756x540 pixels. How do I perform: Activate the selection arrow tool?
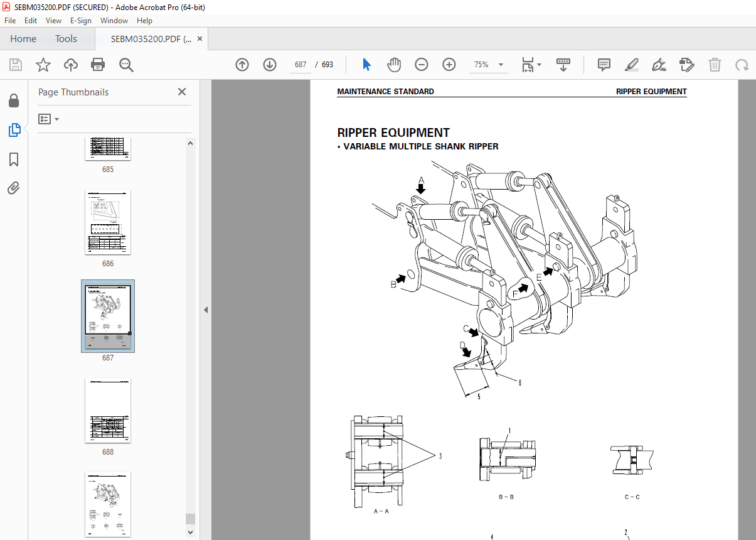coord(366,65)
